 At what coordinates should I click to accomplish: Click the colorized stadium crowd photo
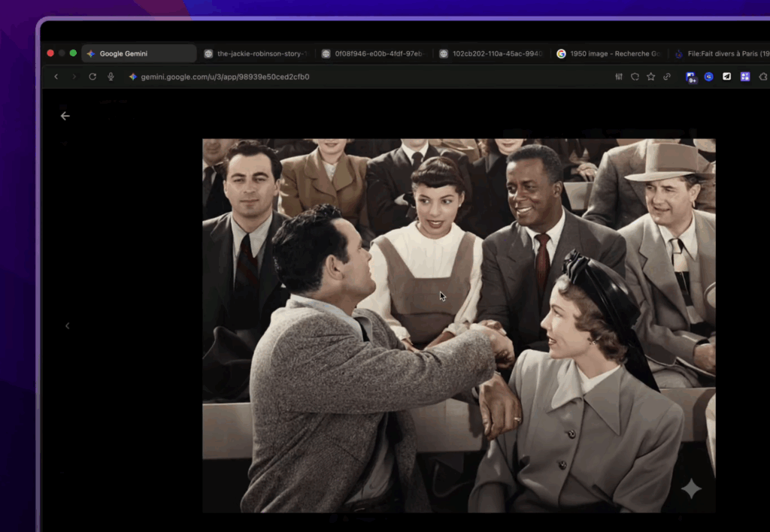tap(459, 325)
